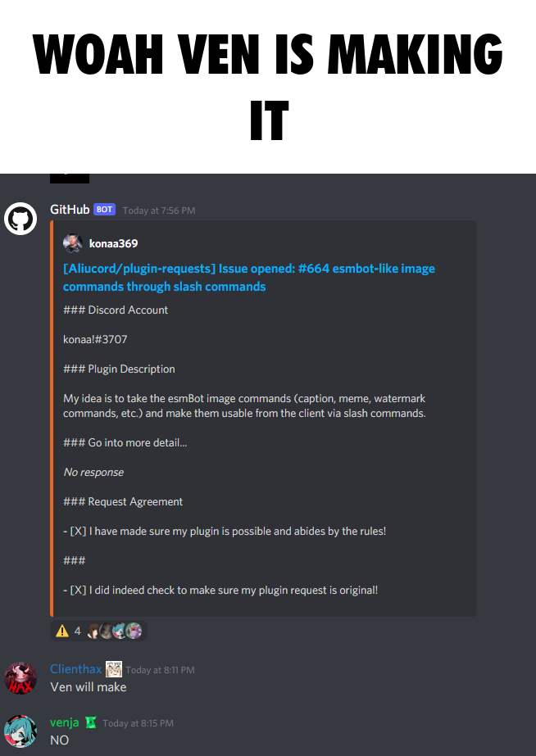Click the last reactor avatar in reaction

(x=134, y=631)
